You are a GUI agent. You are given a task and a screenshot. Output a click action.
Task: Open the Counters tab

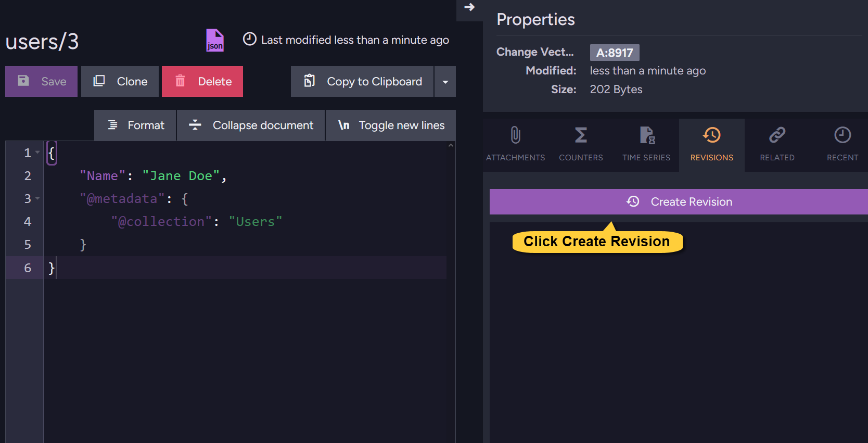pos(581,145)
